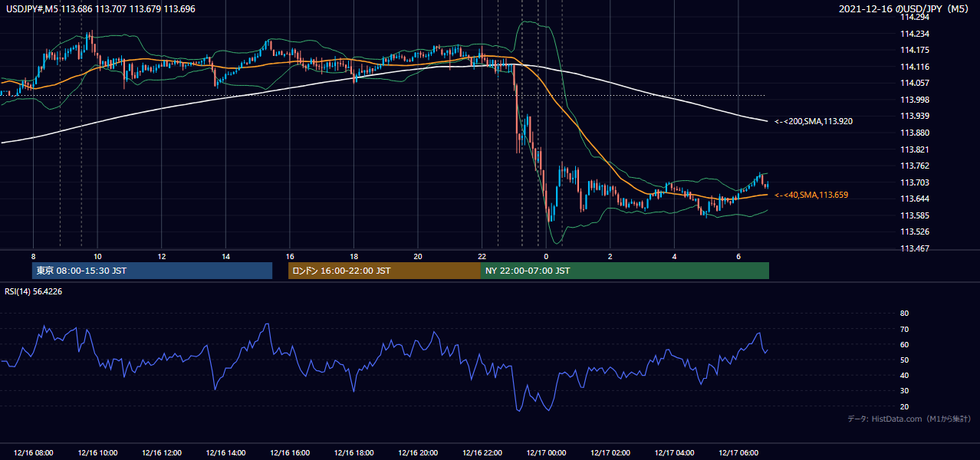Click hour label 20 under price chart
This screenshot has width=980, height=460.
pos(418,255)
